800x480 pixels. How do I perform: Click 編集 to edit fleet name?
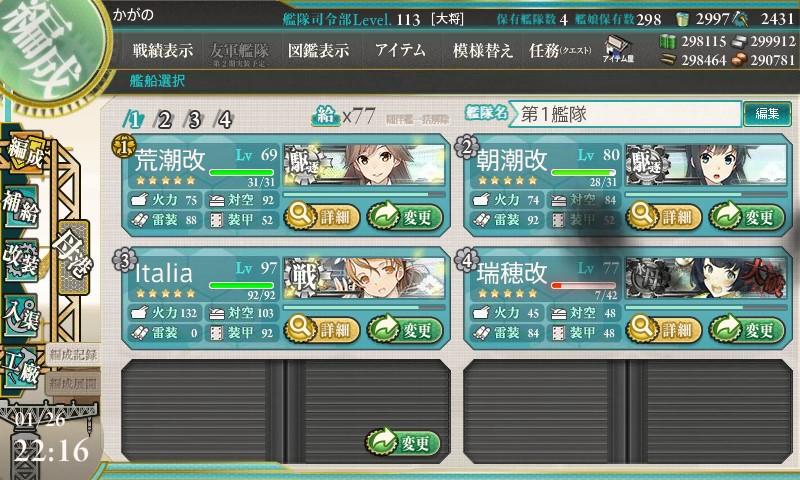[767, 114]
